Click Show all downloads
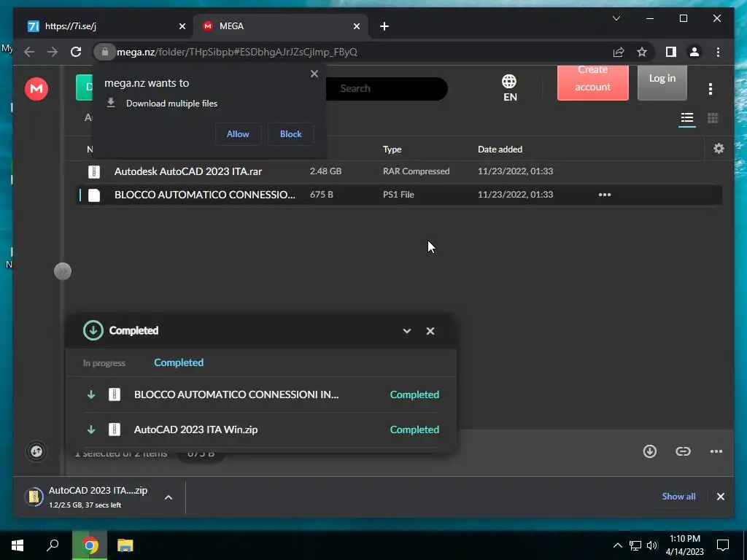Viewport: 747px width, 560px height. click(678, 496)
